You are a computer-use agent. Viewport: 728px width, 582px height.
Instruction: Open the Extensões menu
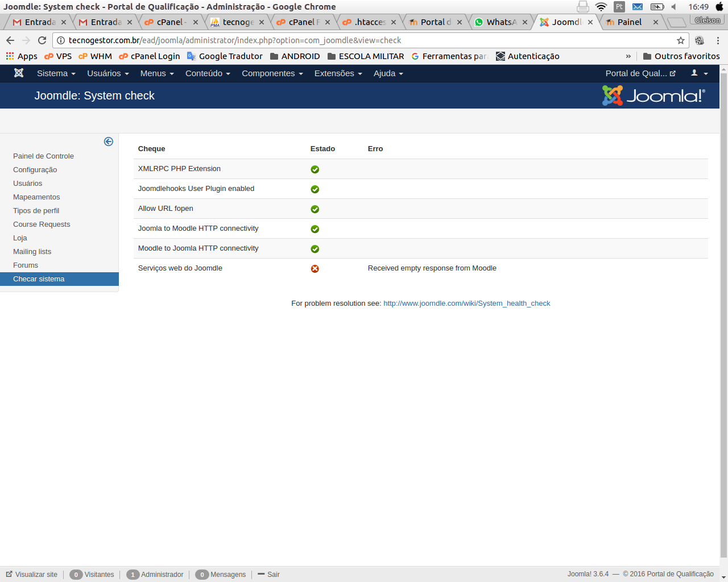coord(338,73)
